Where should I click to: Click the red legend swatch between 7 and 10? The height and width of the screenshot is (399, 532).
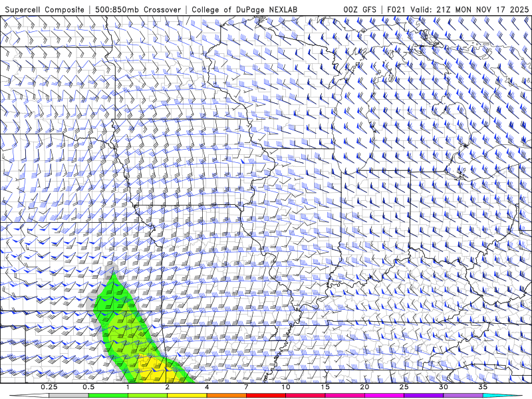click(265, 396)
